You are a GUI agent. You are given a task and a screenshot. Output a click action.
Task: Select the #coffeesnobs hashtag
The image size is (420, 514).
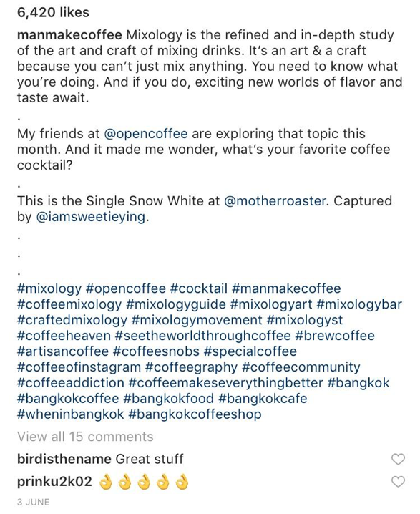pos(156,351)
